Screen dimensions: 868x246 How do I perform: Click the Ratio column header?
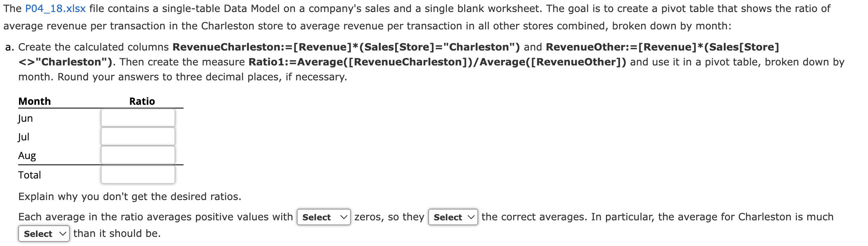coord(142,101)
